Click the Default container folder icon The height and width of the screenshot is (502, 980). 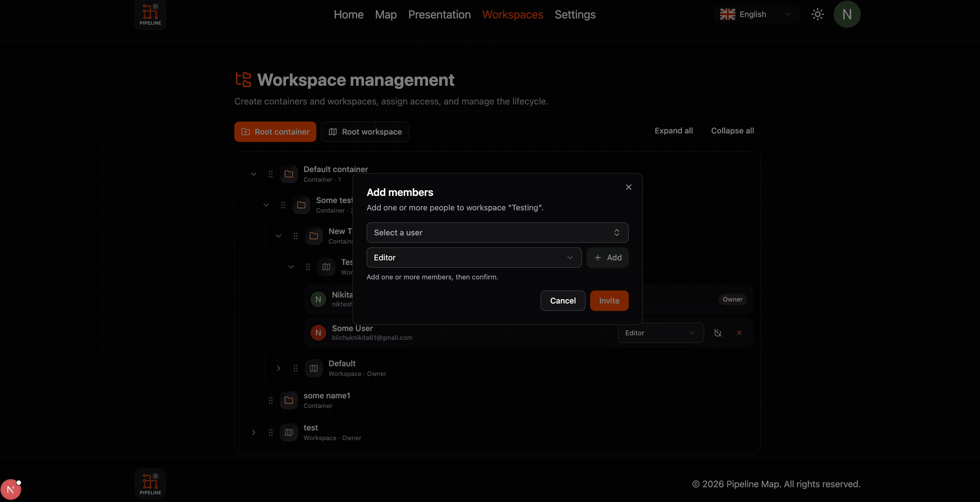(x=289, y=174)
